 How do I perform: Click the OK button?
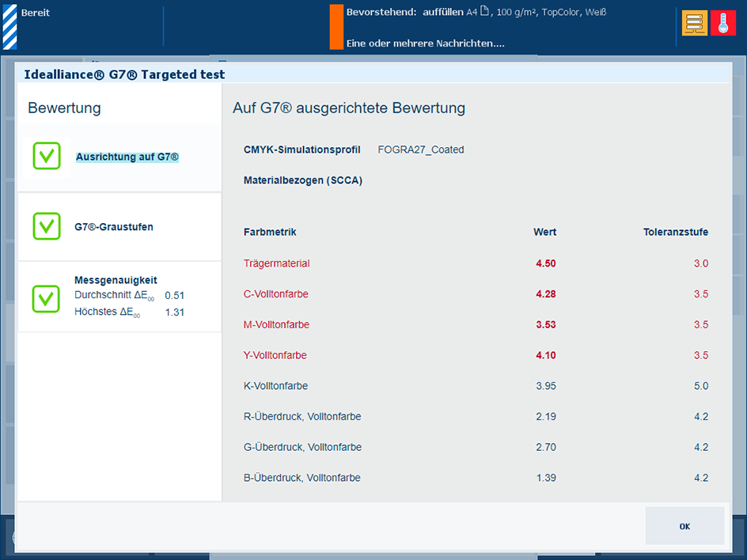[684, 526]
